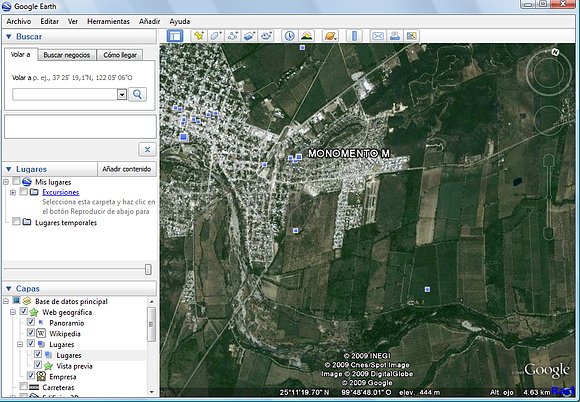Open the Añadir menu
The height and width of the screenshot is (402, 580).
[149, 21]
